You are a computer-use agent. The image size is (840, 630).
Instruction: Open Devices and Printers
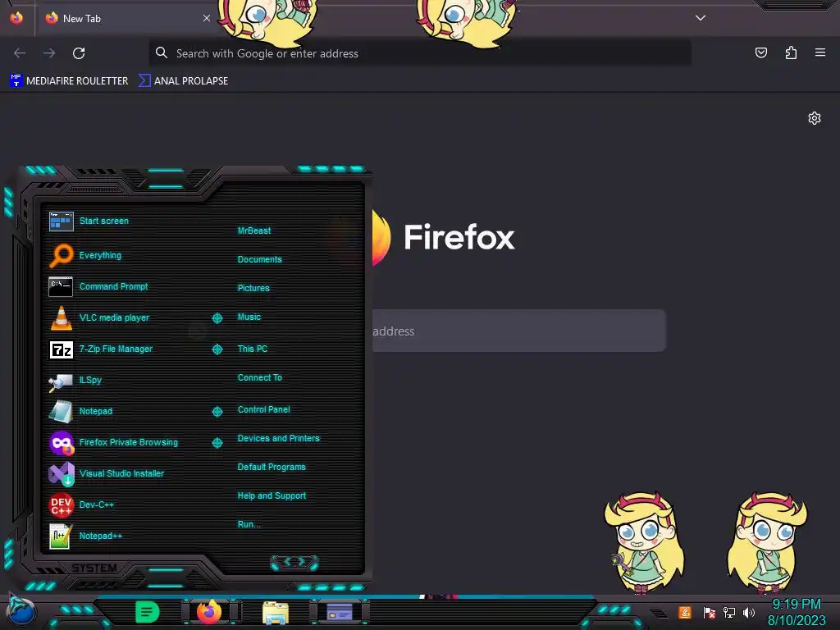pyautogui.click(x=279, y=438)
